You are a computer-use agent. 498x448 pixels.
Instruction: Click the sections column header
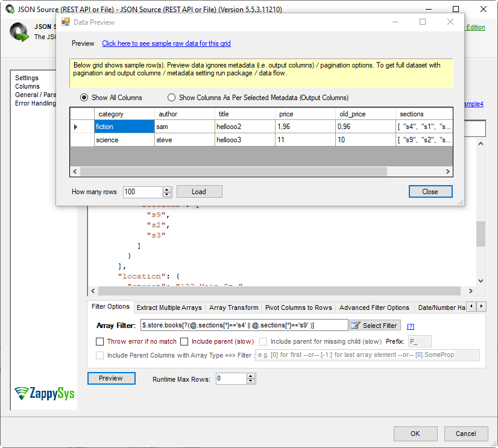pos(424,114)
